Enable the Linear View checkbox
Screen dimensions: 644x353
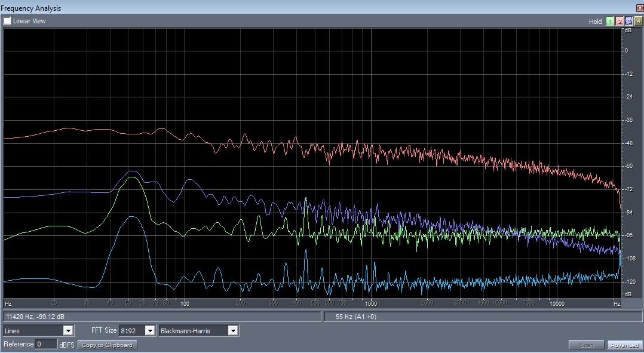pyautogui.click(x=7, y=20)
